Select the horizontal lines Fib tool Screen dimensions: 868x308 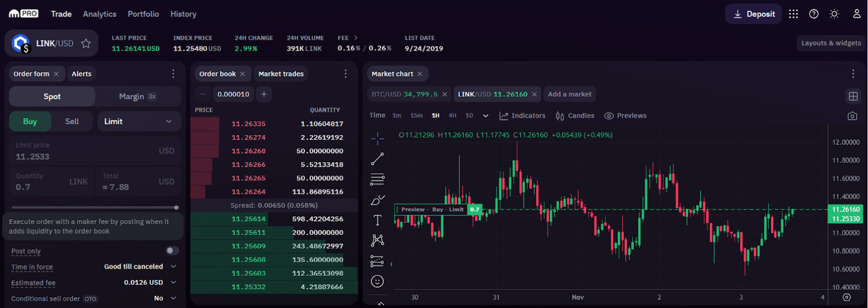(x=377, y=179)
